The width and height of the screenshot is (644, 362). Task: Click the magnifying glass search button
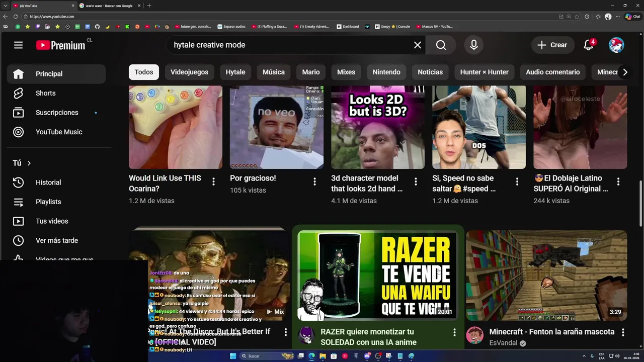point(441,45)
